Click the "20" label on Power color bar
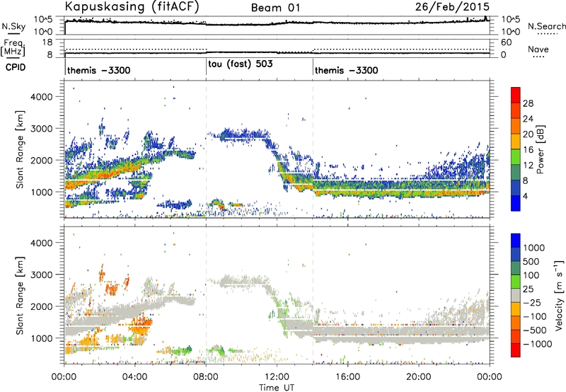The height and width of the screenshot is (392, 566). [x=528, y=134]
